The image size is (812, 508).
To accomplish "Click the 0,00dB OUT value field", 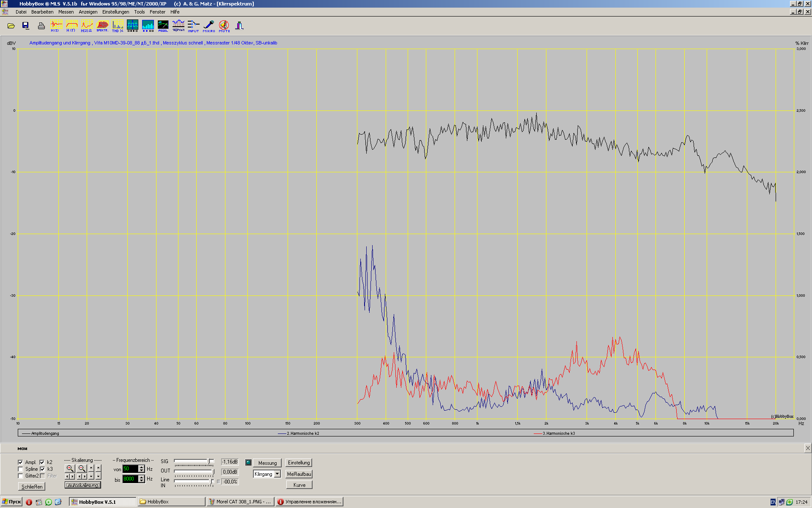I will (230, 472).
